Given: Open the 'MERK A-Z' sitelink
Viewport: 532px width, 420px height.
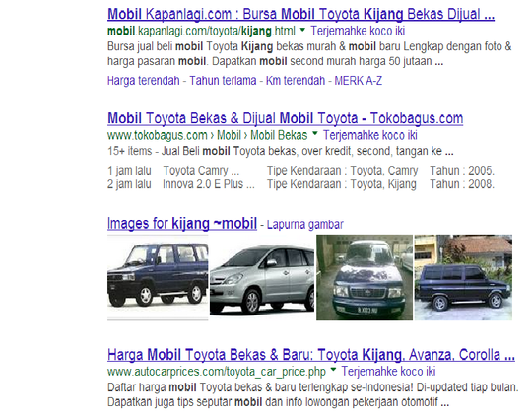Looking at the screenshot, I should coord(359,81).
